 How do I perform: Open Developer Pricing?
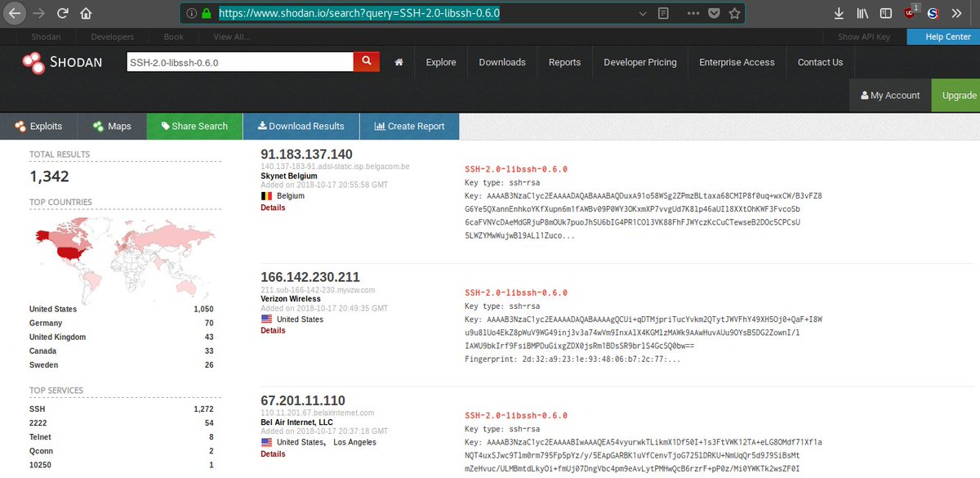[640, 62]
